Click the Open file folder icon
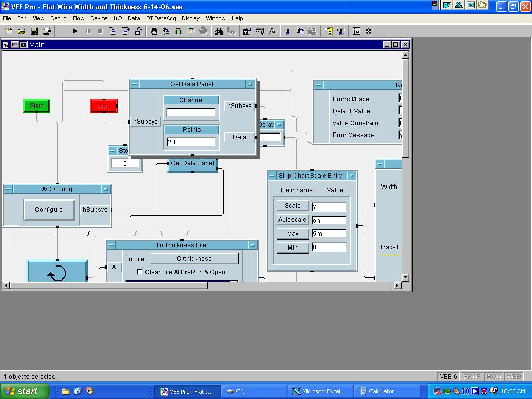The height and width of the screenshot is (399, 532). click(22, 31)
